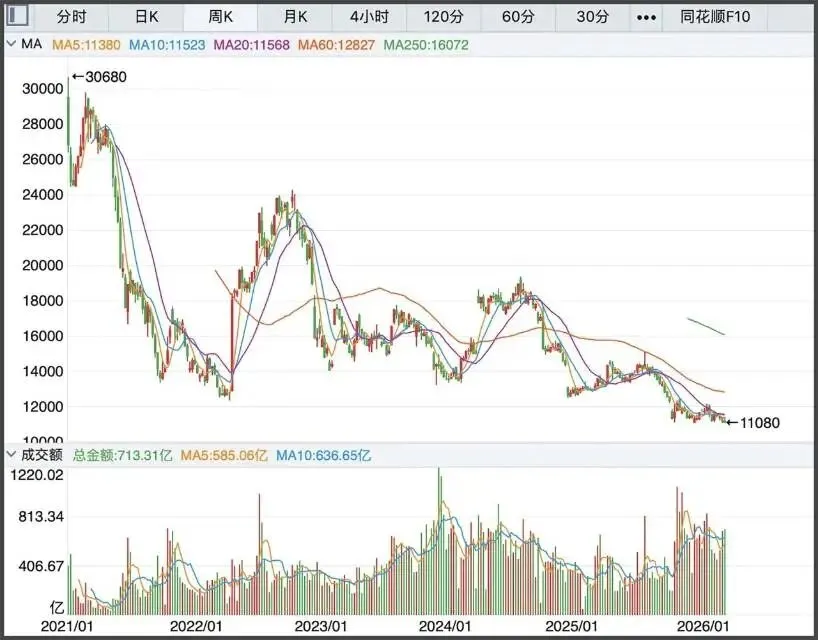Image resolution: width=818 pixels, height=640 pixels.
Task: Click the 406.67 volume axis label
Action: (41, 566)
